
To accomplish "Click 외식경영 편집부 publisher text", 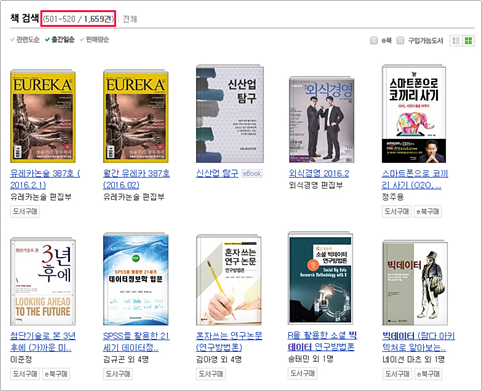I will (316, 185).
